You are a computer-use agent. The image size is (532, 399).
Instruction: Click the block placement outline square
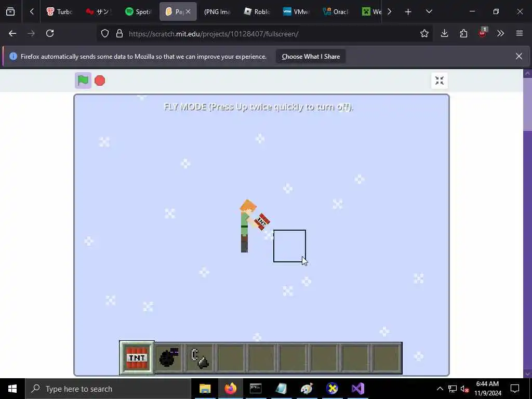(289, 246)
